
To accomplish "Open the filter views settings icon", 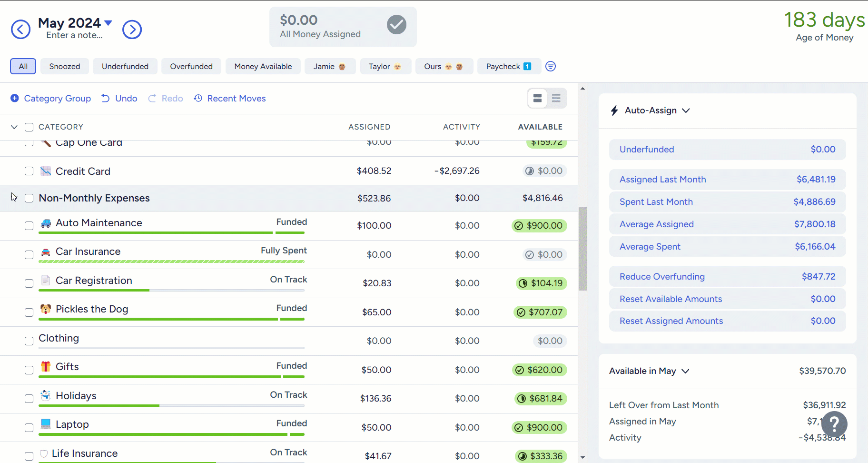I will point(551,66).
